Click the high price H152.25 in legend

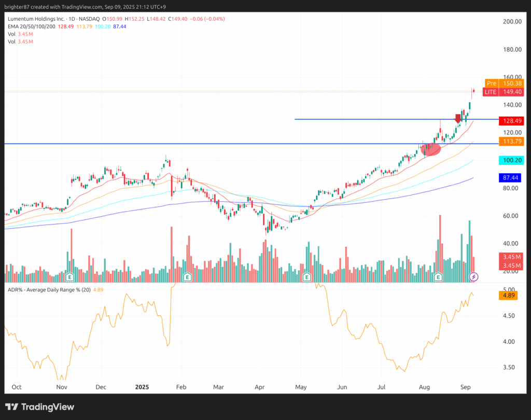coord(134,19)
